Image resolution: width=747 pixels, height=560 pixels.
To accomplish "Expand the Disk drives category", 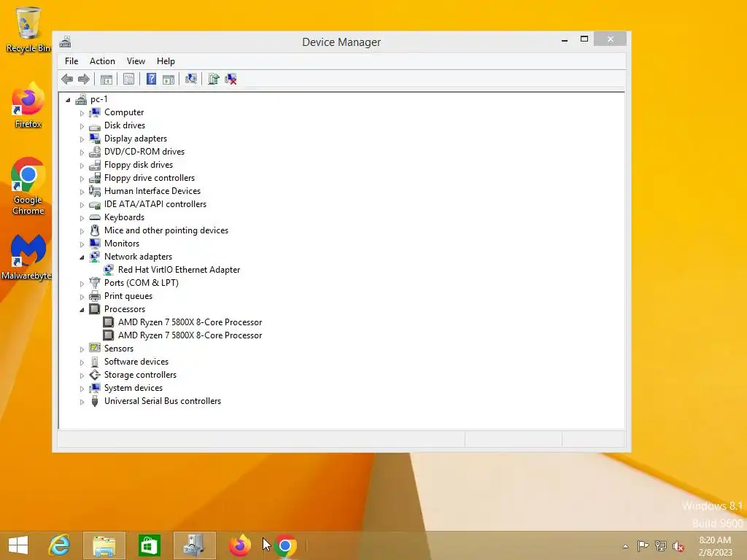I will tap(82, 126).
